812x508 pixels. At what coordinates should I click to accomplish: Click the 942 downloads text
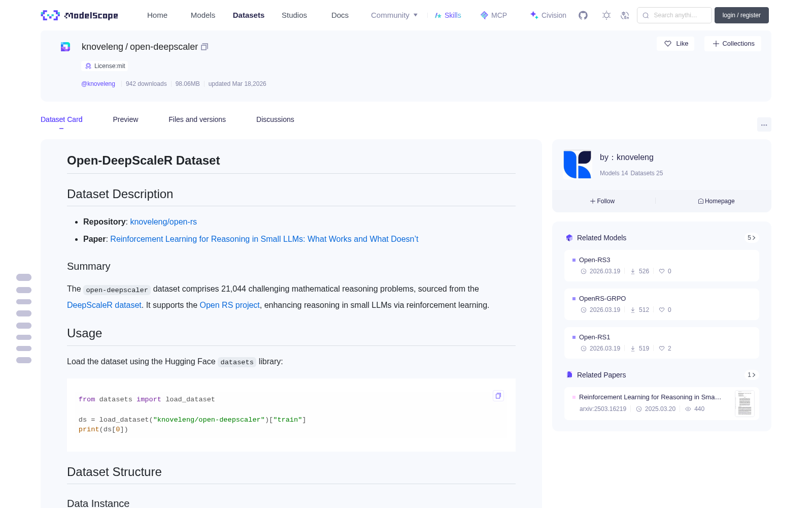point(146,84)
